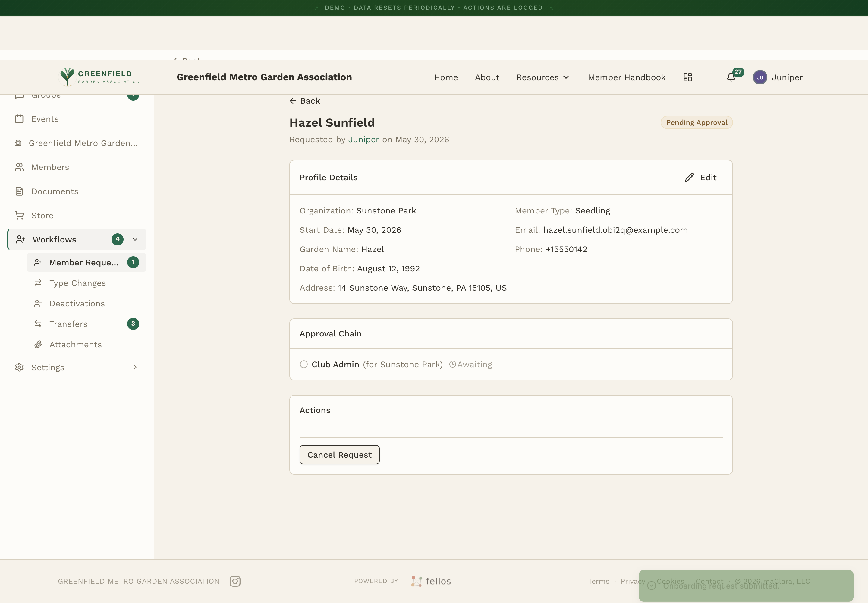This screenshot has width=868, height=603.
Task: Open Transfers workflow item
Action: coord(86,324)
